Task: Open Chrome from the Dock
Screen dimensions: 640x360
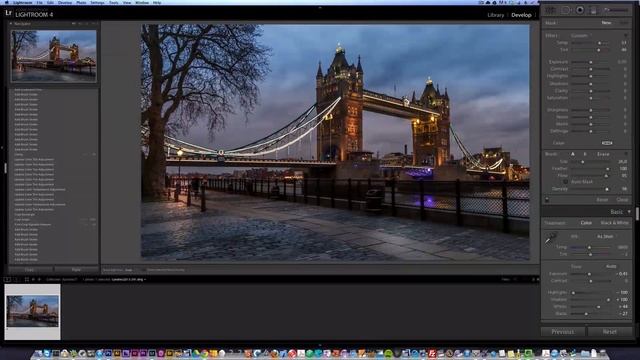Action: click(x=204, y=353)
